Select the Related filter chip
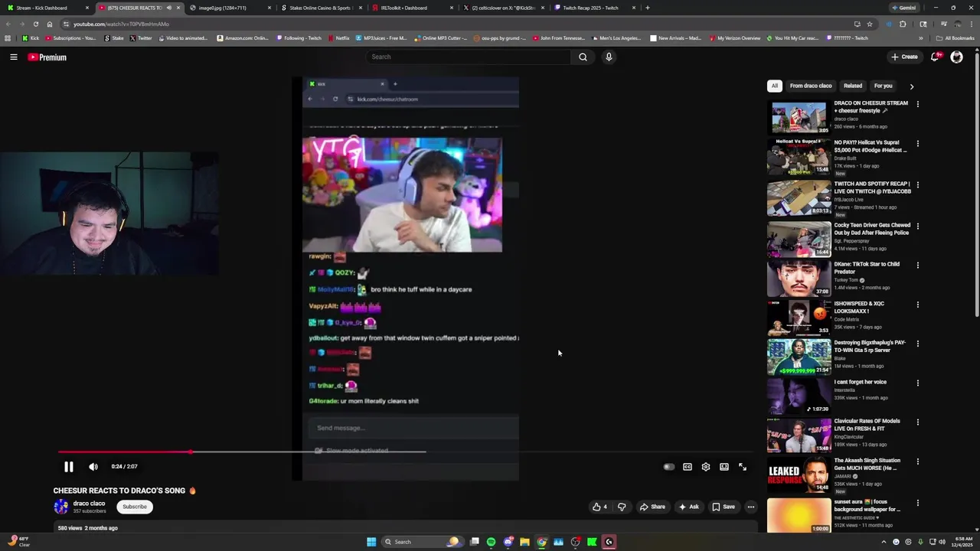 coord(853,86)
